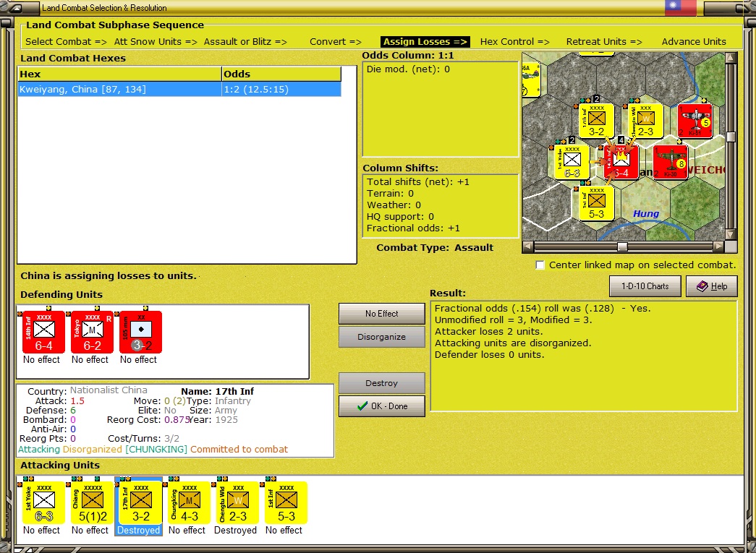This screenshot has height=553, width=756.
Task: Select the Chungking motorized attacking unit
Action: tap(189, 503)
